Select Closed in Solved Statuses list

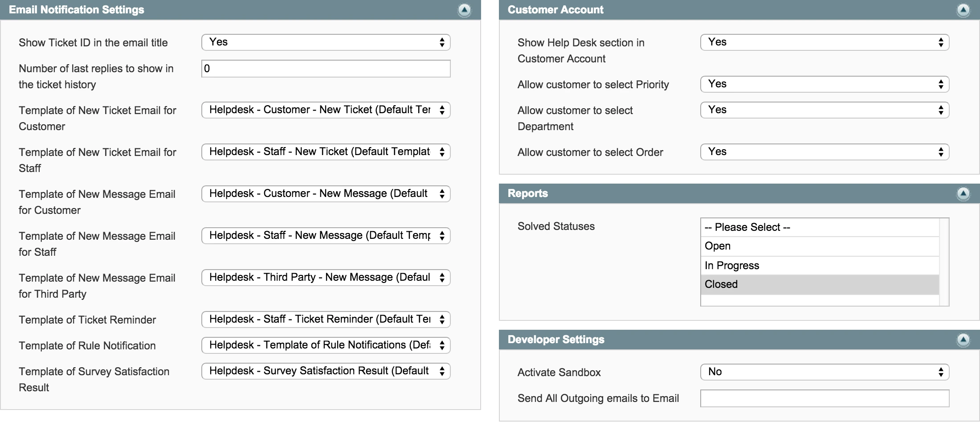[x=820, y=284]
